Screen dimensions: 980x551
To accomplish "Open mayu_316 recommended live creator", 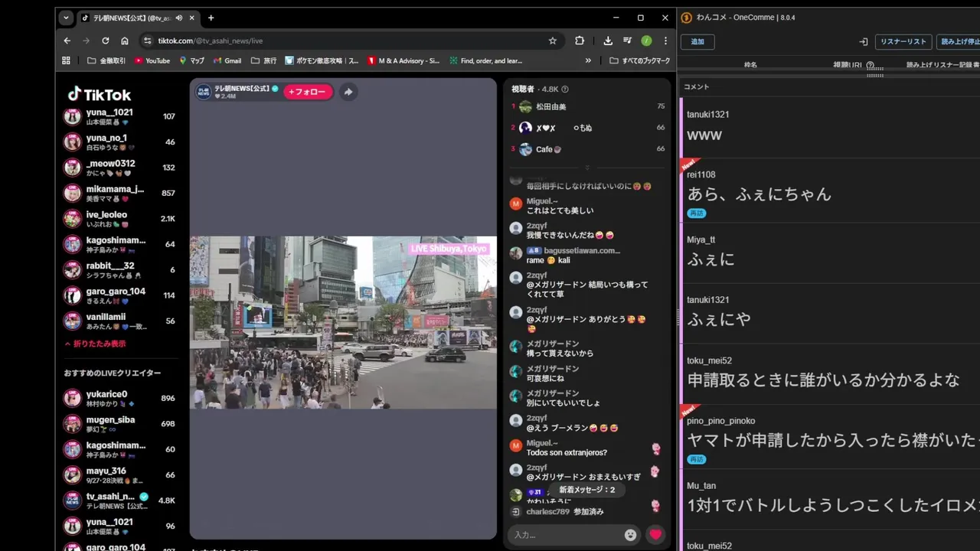I will (120, 474).
